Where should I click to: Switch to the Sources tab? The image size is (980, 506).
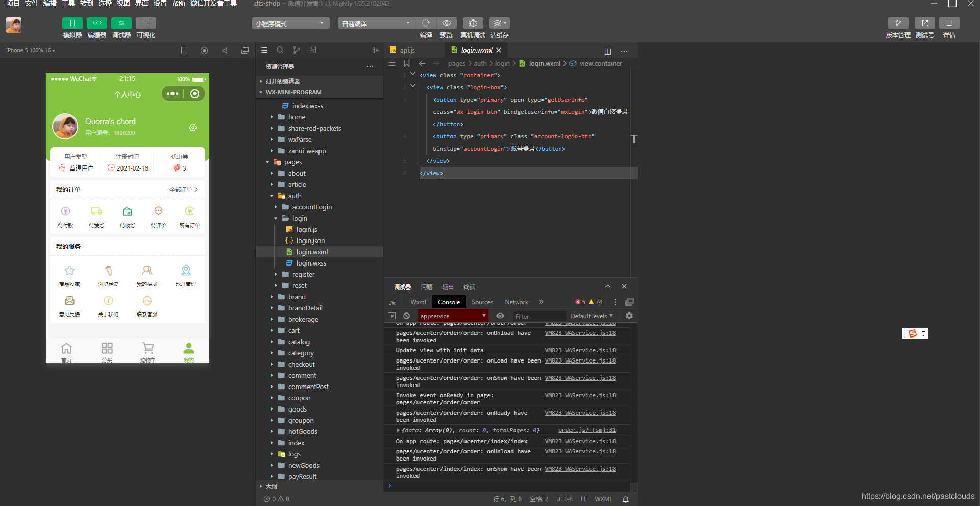coord(482,302)
